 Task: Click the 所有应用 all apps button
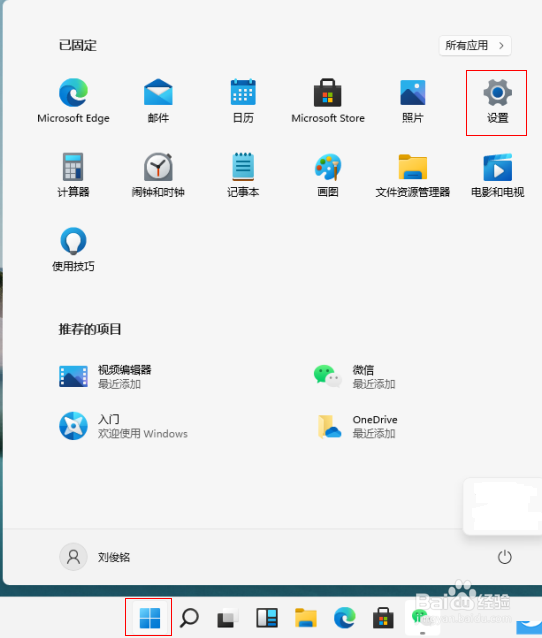pyautogui.click(x=475, y=45)
